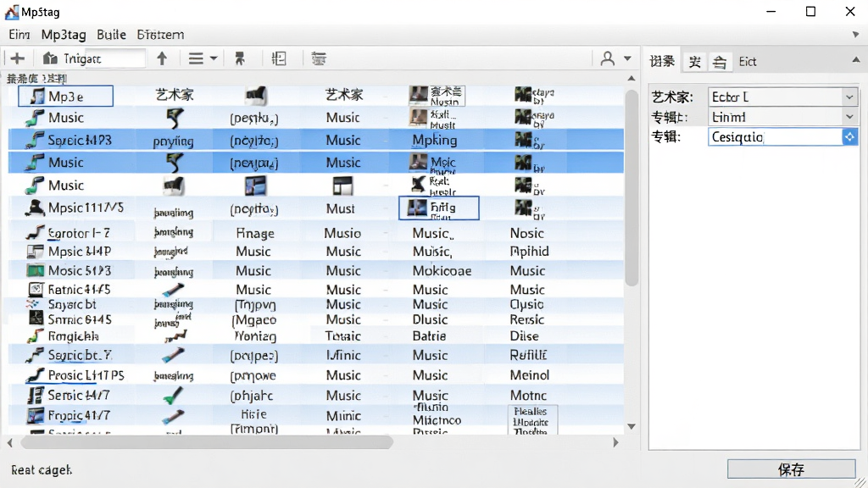
Task: Click the column layout toolbar icon
Action: coord(279,58)
